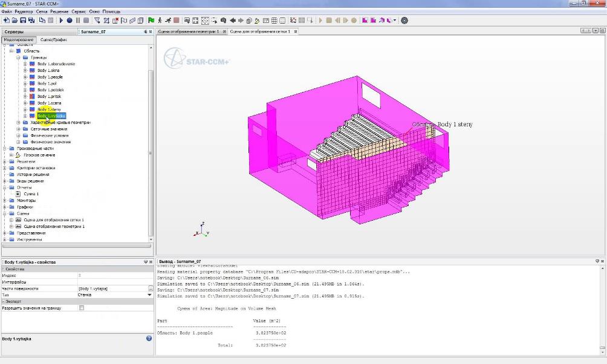Image resolution: width=607 pixels, height=364 pixels.
Task: Click the left arrow icon in toolbar
Action: tap(233, 21)
